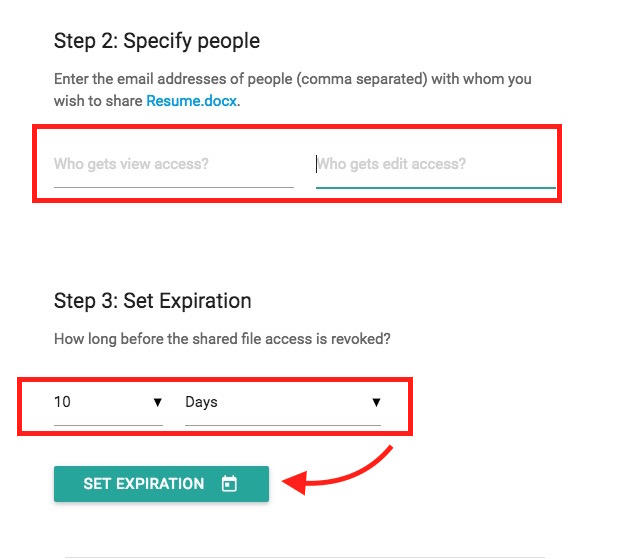The image size is (620, 559).
Task: Click the "Step 2: Specify people" heading
Action: coord(156,42)
